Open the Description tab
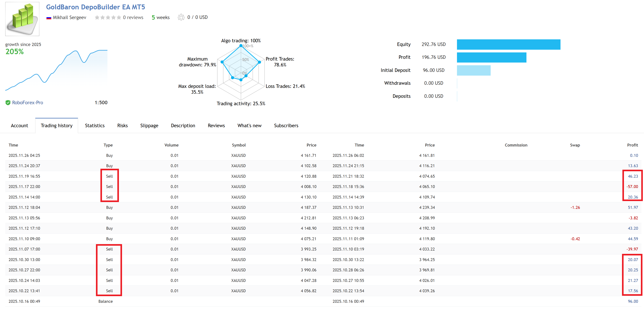 click(183, 126)
